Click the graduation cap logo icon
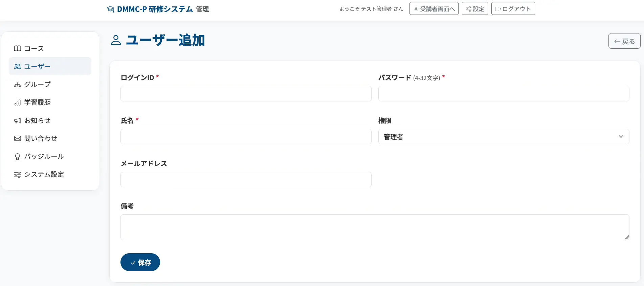 click(110, 9)
